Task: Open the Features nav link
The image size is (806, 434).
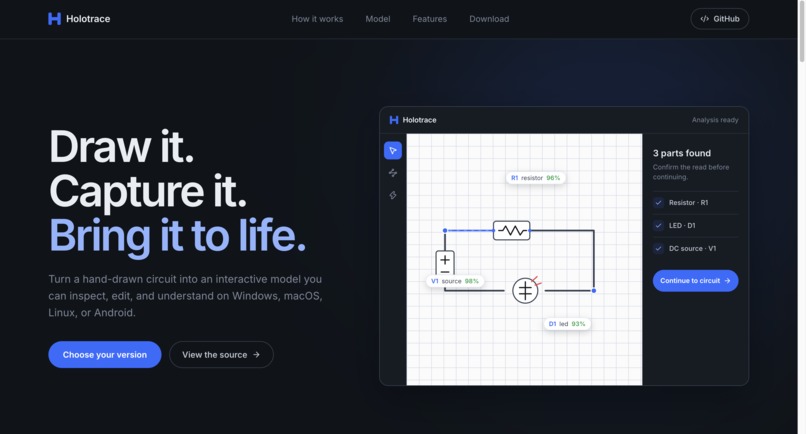Action: [x=430, y=19]
